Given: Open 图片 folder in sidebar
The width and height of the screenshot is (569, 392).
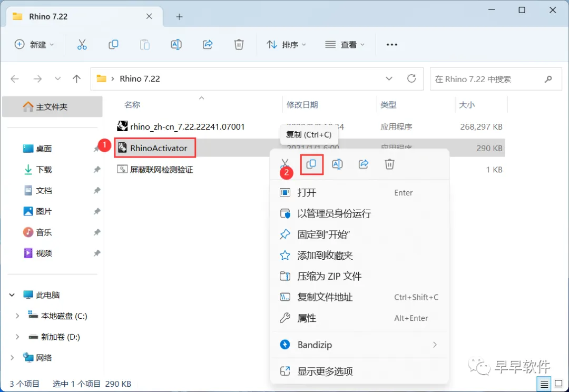Looking at the screenshot, I should (x=44, y=211).
